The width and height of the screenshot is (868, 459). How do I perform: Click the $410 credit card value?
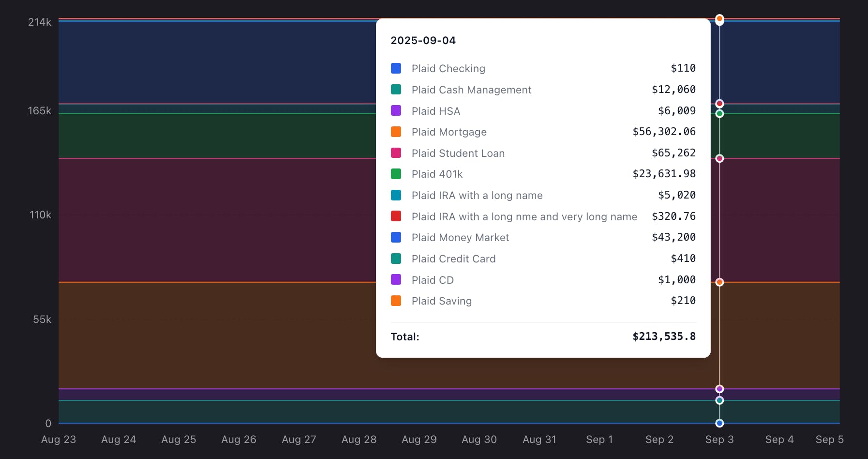(683, 259)
